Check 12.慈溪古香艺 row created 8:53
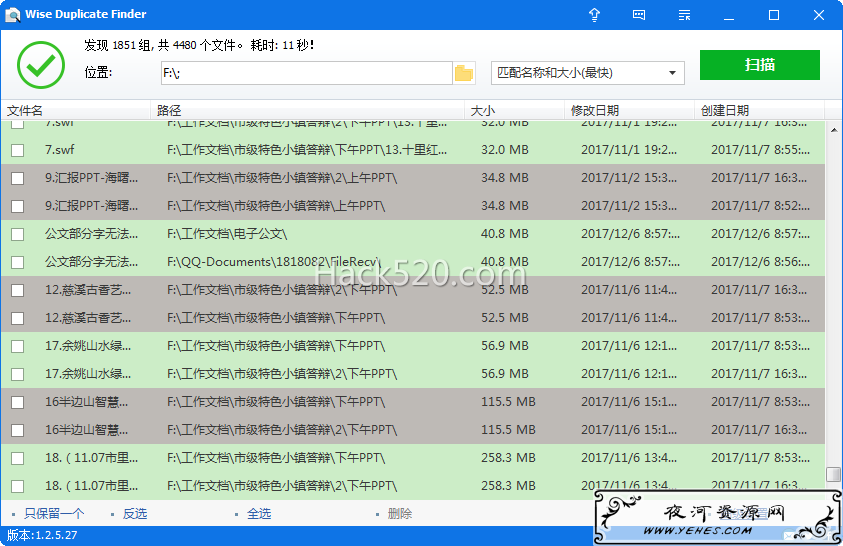Screen dimensions: 843x546 [18, 318]
